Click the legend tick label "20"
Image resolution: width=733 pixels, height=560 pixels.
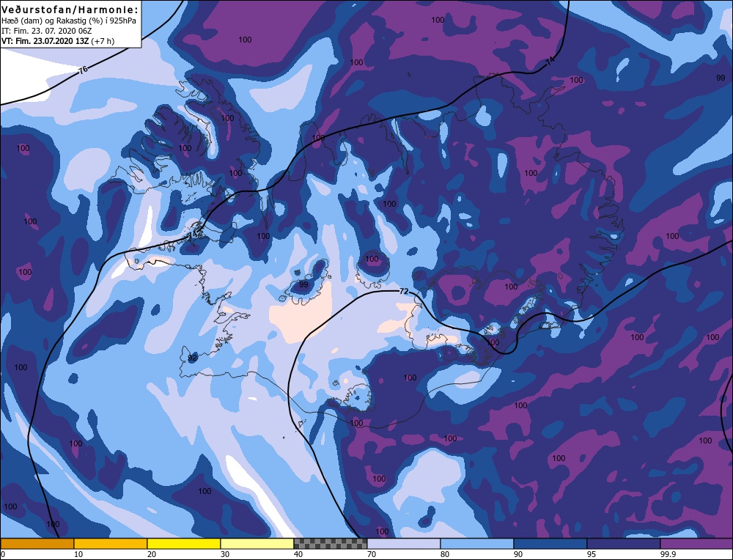(152, 554)
